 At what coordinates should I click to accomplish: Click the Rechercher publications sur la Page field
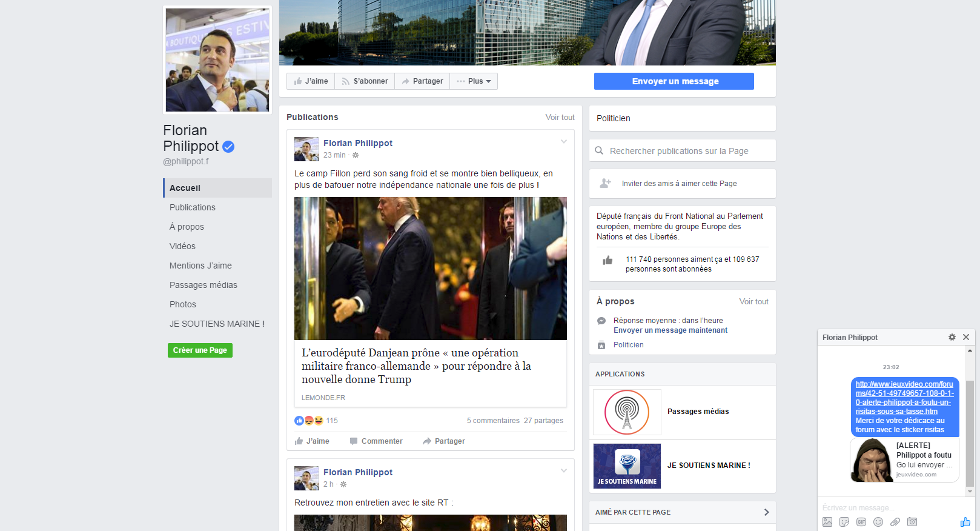click(683, 151)
